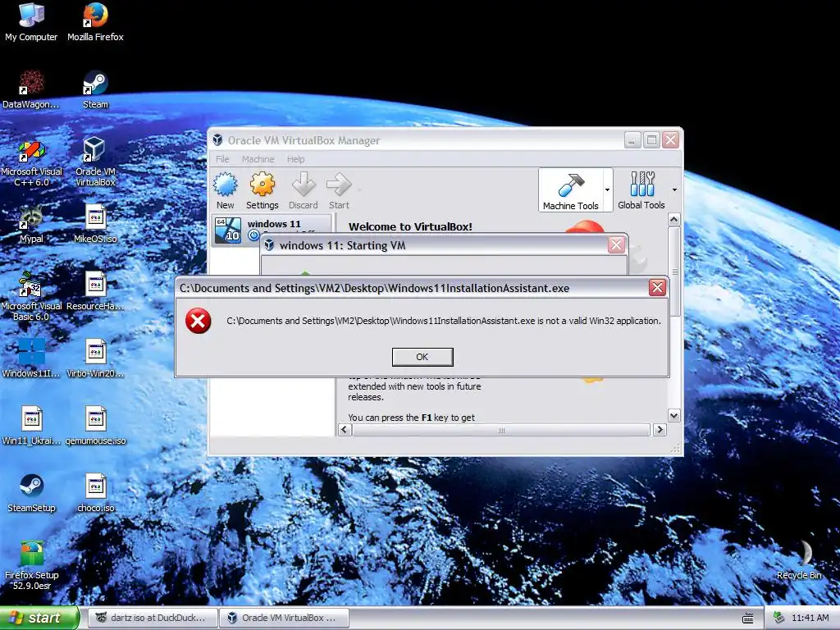The height and width of the screenshot is (630, 840).
Task: Open VirtualBox Settings gear icon
Action: click(262, 190)
